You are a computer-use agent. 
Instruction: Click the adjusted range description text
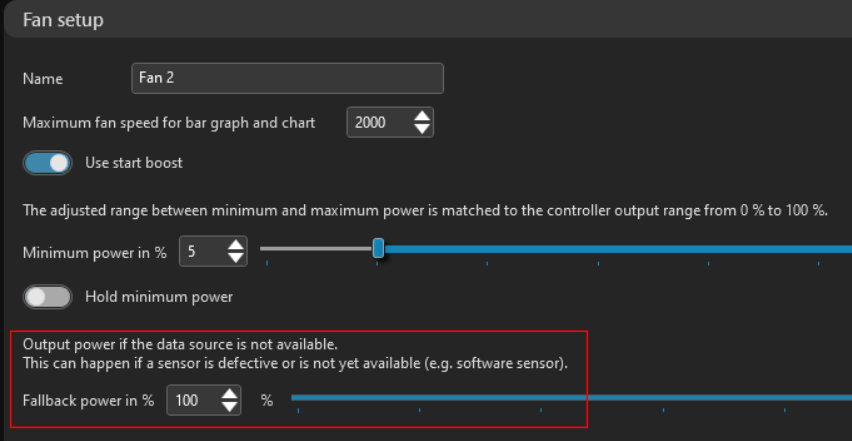pos(425,211)
